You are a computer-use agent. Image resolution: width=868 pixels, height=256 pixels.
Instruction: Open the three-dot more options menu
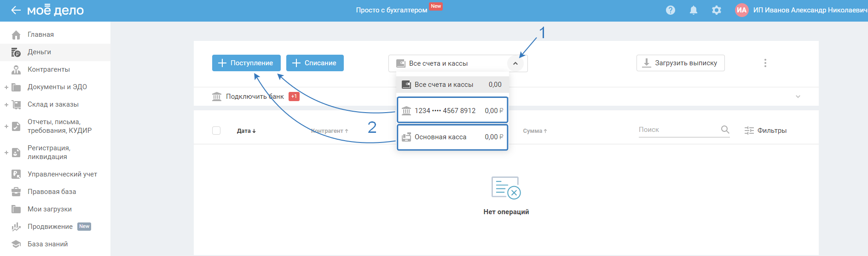pos(765,63)
